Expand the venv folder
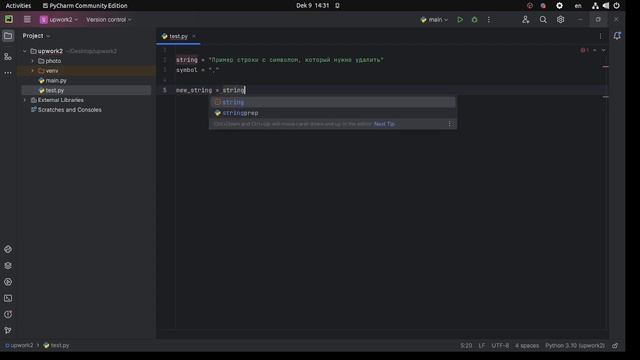 tap(33, 71)
